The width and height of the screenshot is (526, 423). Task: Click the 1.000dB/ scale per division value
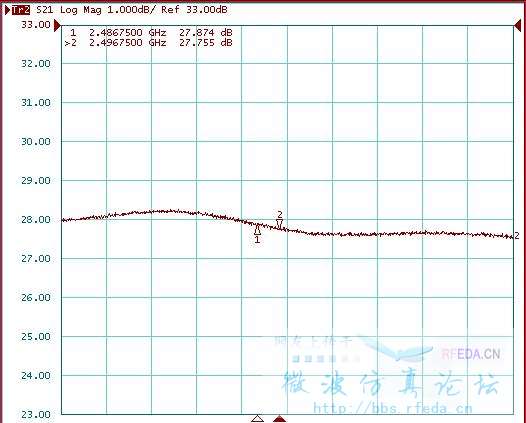coord(132,10)
